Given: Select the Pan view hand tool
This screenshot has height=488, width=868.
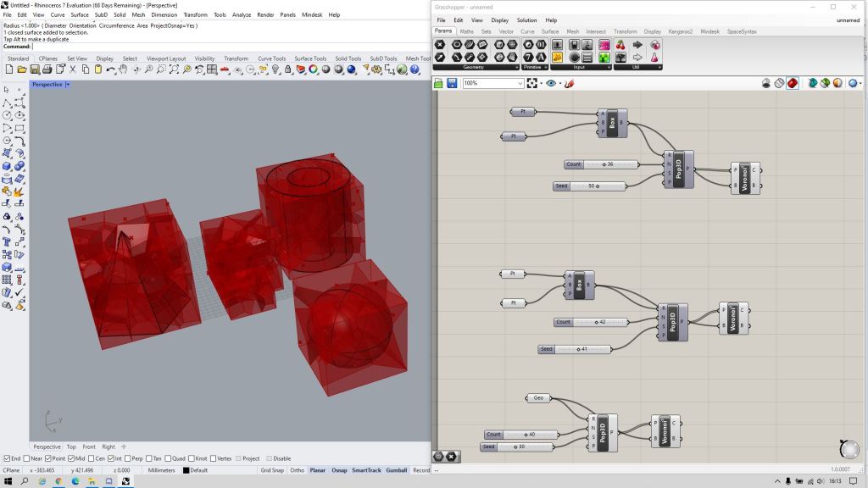Looking at the screenshot, I should [x=124, y=69].
